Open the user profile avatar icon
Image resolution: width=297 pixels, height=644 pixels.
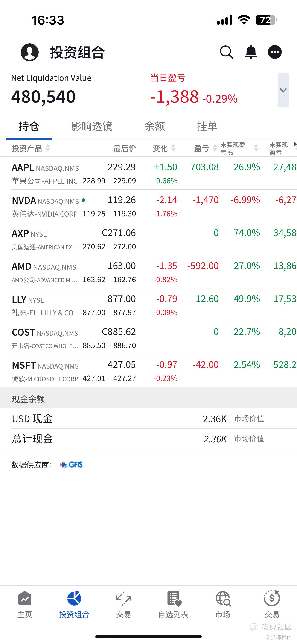coord(30,52)
